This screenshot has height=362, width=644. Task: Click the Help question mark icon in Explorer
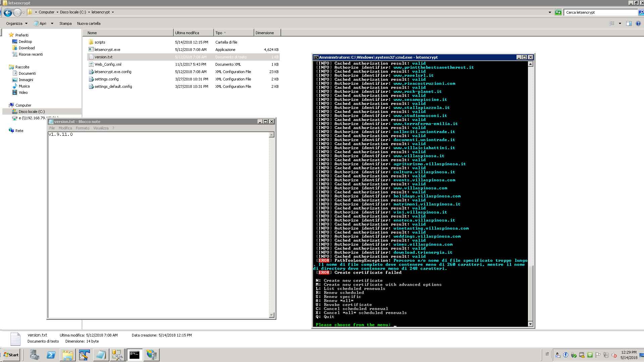pos(638,23)
